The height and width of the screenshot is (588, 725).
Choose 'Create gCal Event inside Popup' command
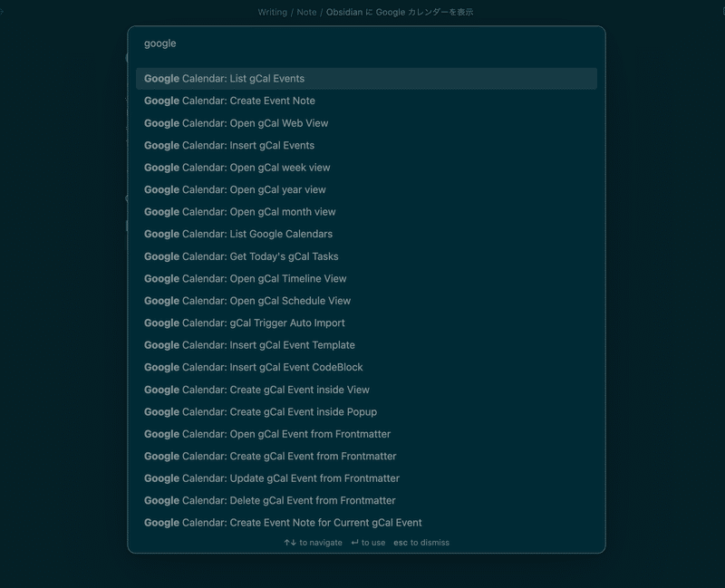(366, 412)
